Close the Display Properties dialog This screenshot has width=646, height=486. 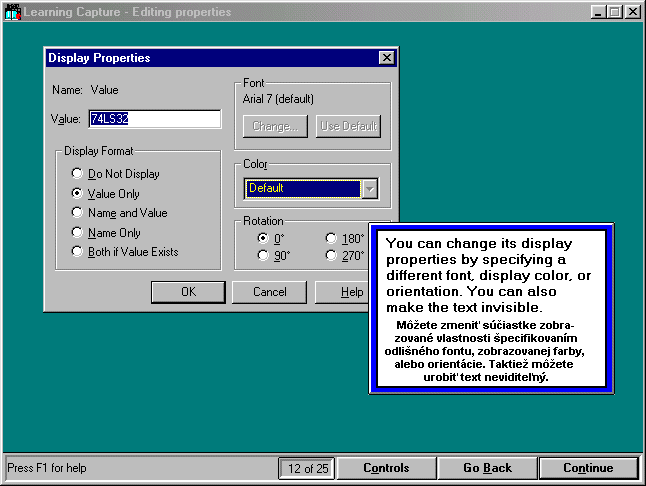coord(386,58)
